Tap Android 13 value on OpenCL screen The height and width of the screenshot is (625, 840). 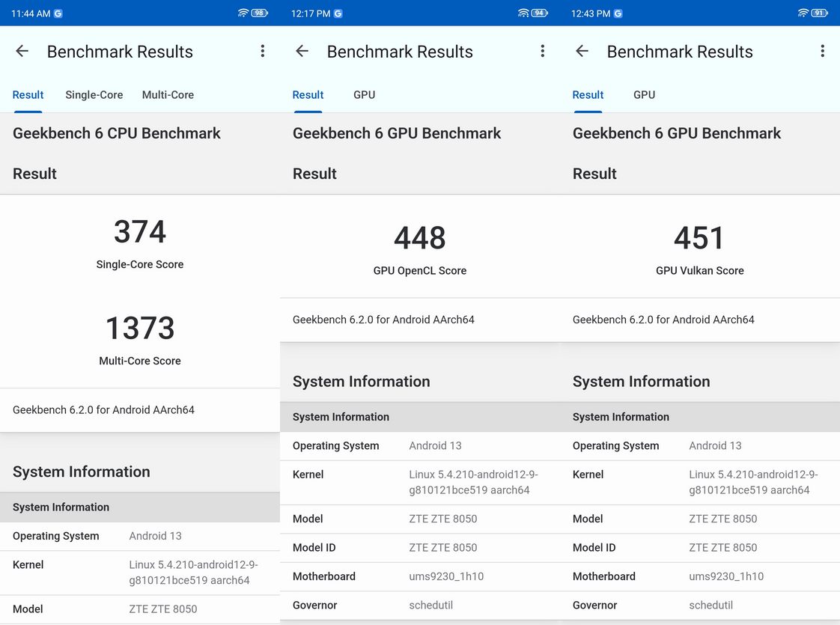(435, 445)
